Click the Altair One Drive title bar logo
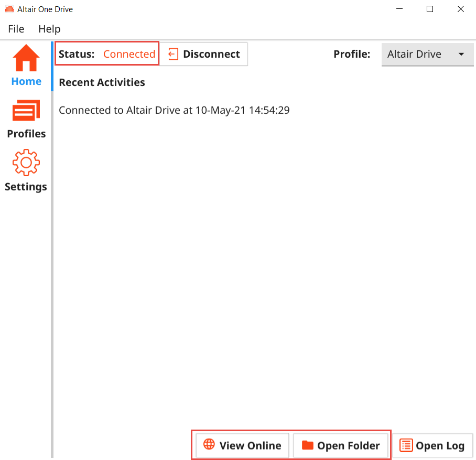 tap(9, 9)
